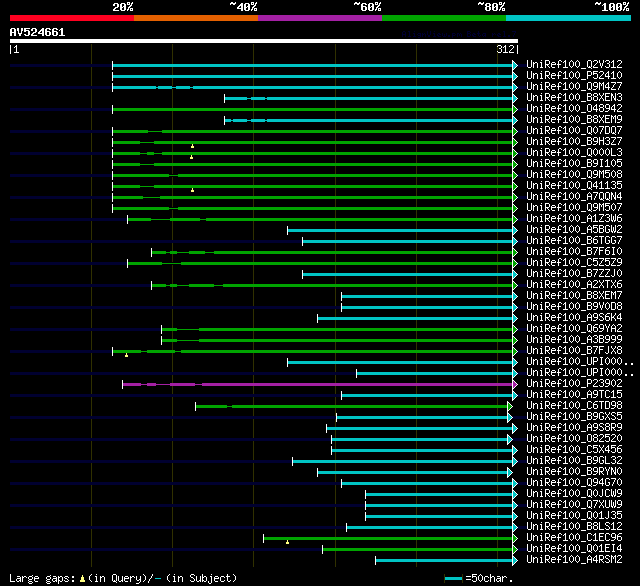This screenshot has height=586, width=640.
Task: Select the UniRef100_A9S8R9 label
Action: (574, 428)
